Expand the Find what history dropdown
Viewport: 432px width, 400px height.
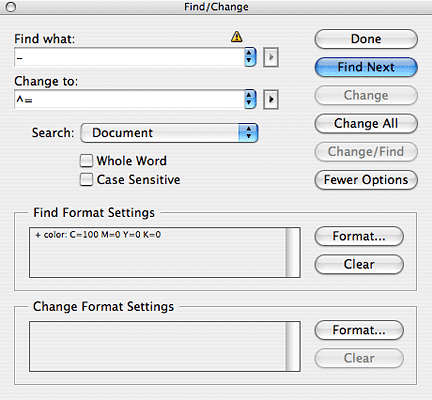coord(250,57)
